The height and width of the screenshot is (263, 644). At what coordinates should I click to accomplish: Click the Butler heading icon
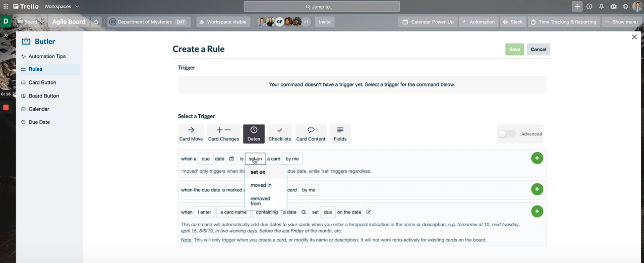[26, 41]
